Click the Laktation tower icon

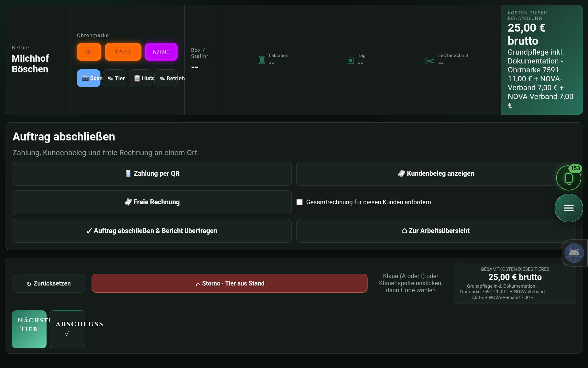click(x=262, y=60)
